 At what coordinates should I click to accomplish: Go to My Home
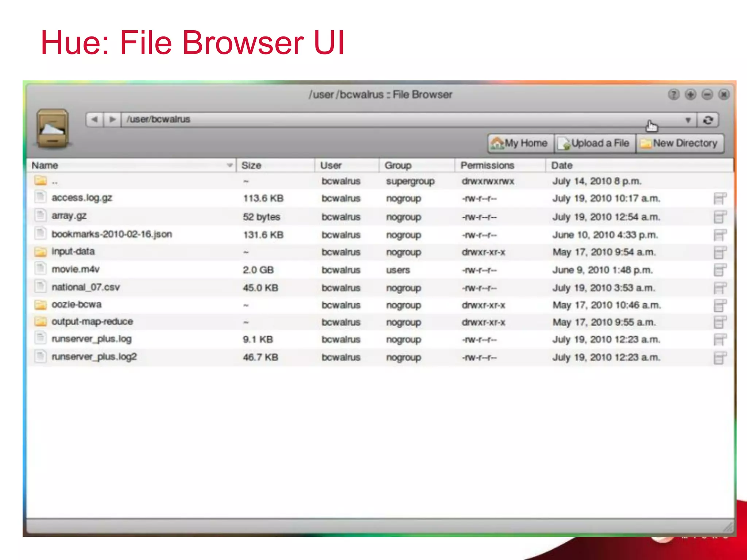click(520, 143)
